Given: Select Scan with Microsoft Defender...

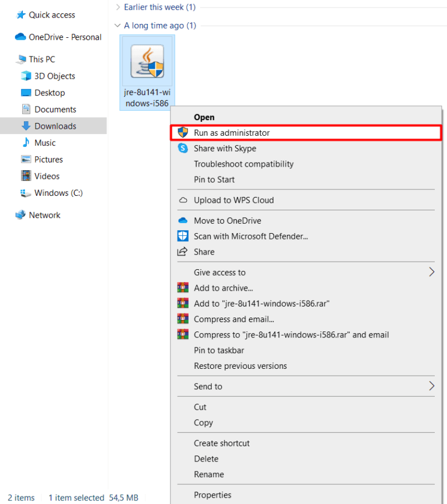Looking at the screenshot, I should pos(306,236).
